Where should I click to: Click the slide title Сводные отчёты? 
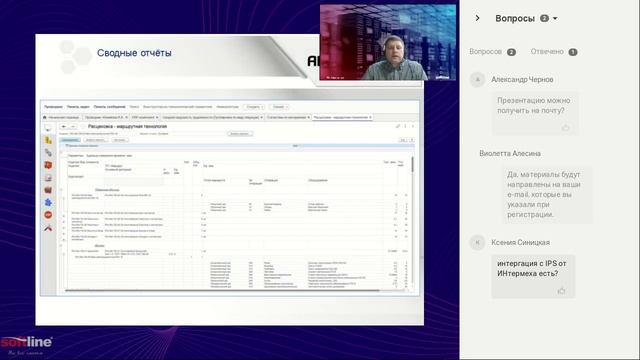[x=134, y=53]
